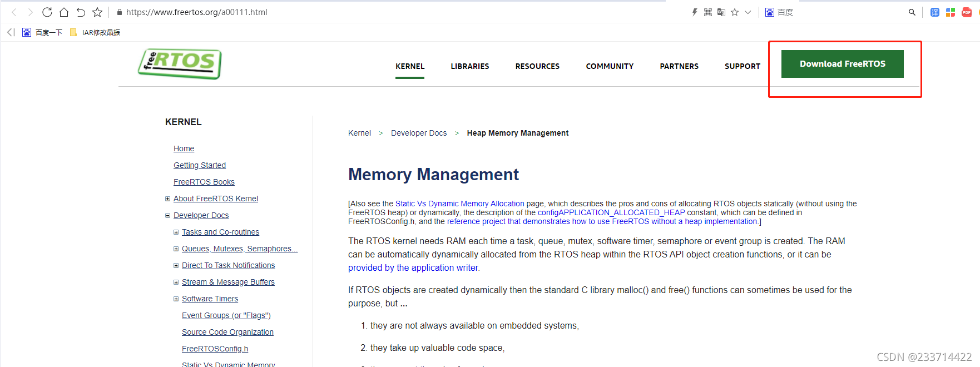Open the chevron dropdown in the address bar
This screenshot has width=980, height=367.
click(748, 12)
